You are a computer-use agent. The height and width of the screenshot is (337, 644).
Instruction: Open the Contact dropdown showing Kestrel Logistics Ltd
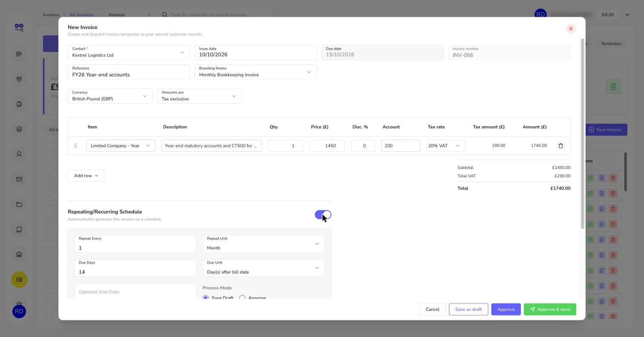tap(129, 52)
